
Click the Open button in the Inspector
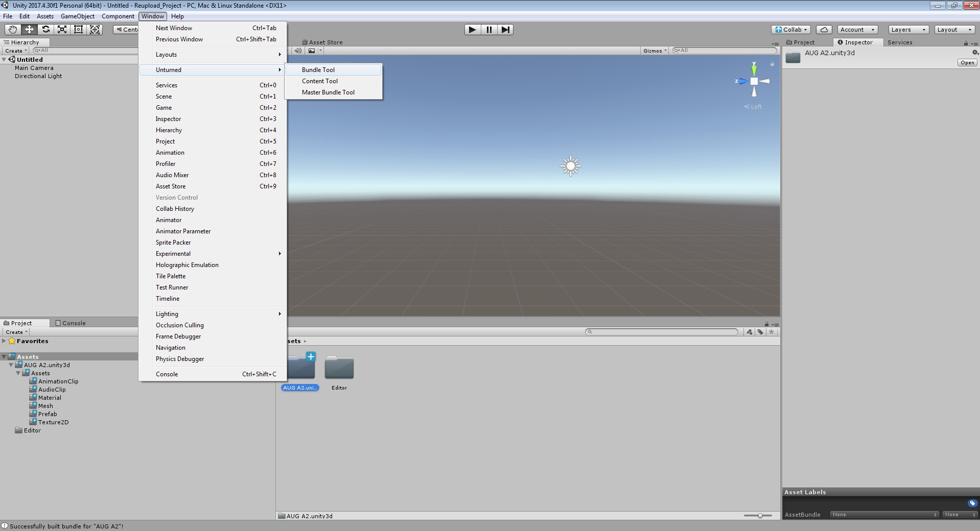[967, 62]
